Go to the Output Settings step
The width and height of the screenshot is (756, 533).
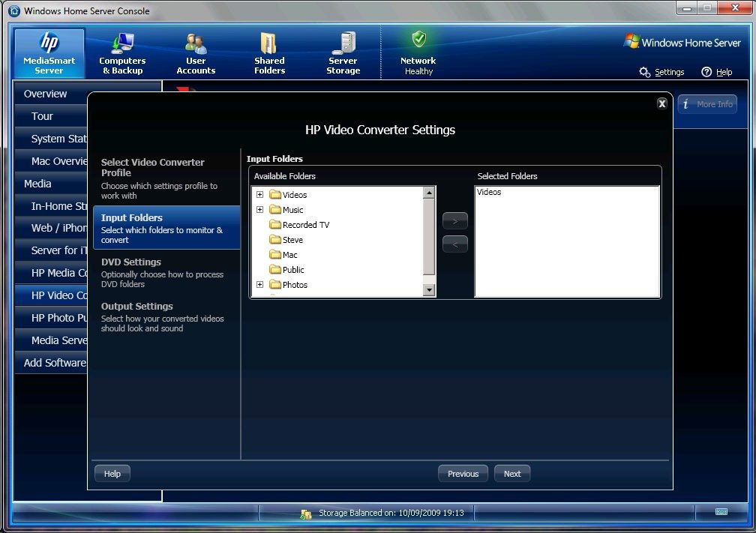coord(166,316)
